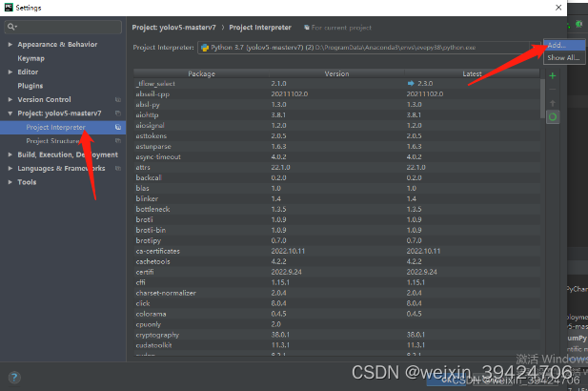Select the blinker package row

[x=336, y=199]
